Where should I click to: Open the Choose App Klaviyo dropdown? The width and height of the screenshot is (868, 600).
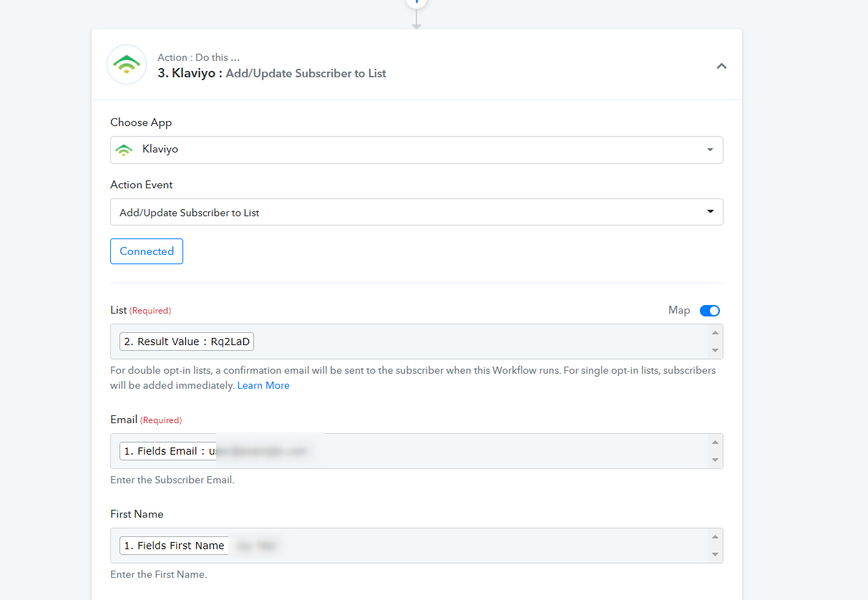tap(416, 150)
